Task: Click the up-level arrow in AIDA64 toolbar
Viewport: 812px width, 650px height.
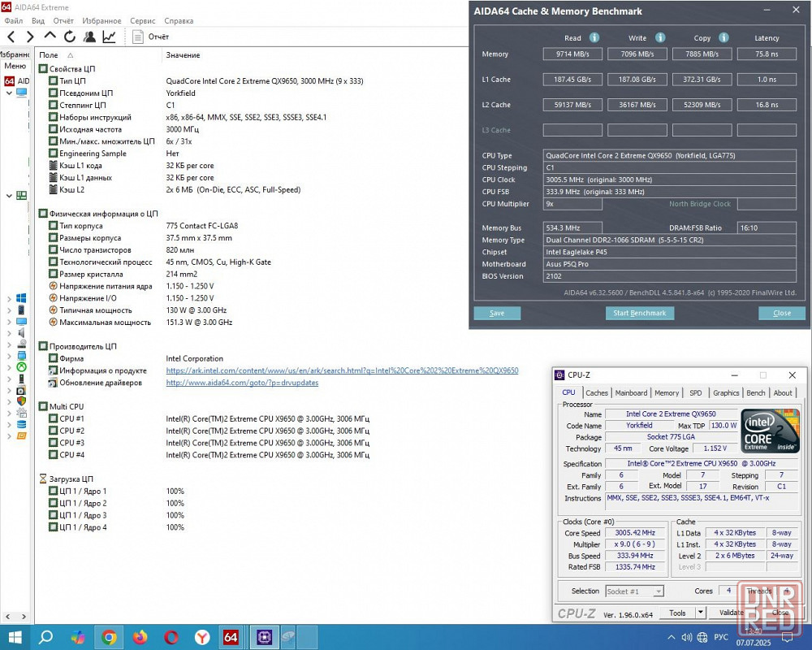Action: click(50, 36)
